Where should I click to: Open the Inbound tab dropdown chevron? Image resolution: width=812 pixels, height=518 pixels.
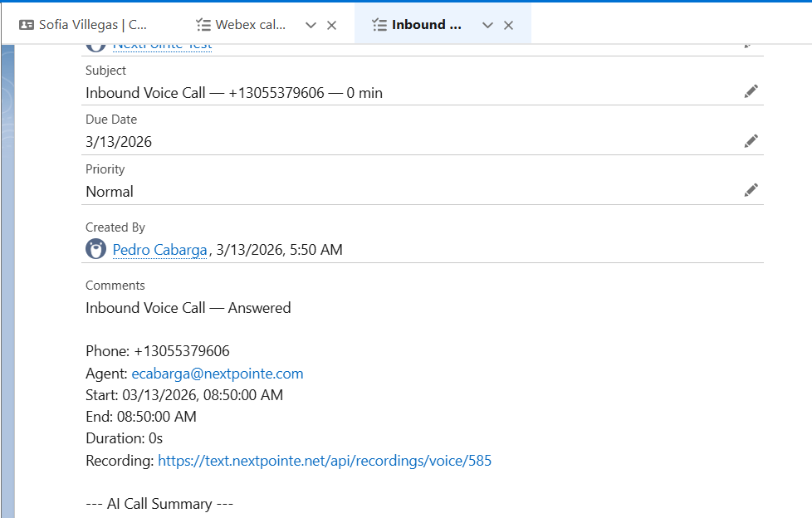point(487,24)
